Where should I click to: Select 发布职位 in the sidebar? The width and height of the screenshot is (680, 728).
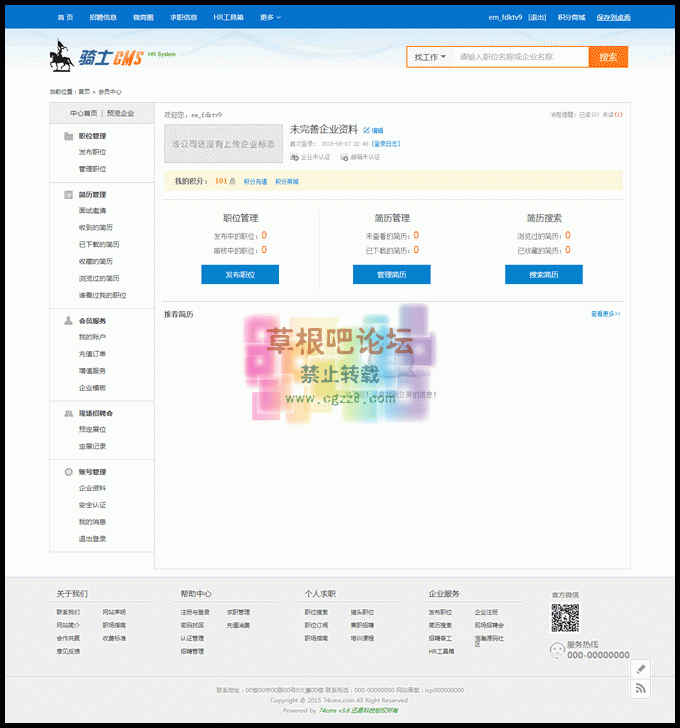coord(92,152)
